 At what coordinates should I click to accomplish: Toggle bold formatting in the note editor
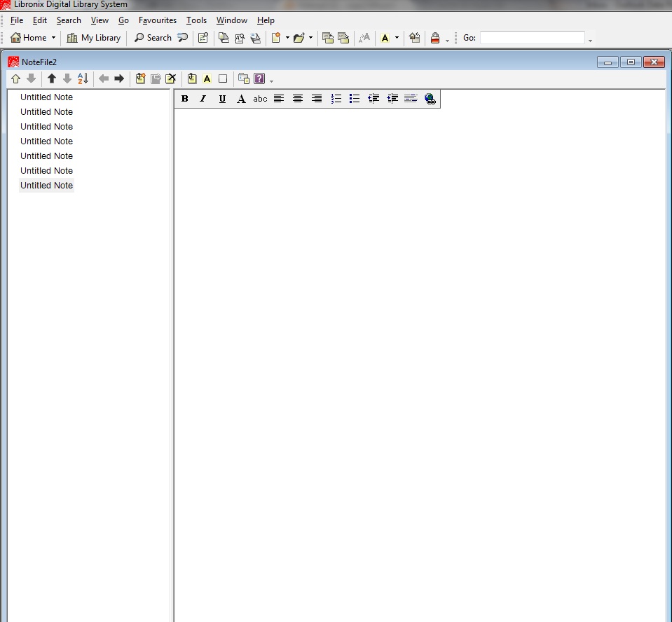(184, 99)
